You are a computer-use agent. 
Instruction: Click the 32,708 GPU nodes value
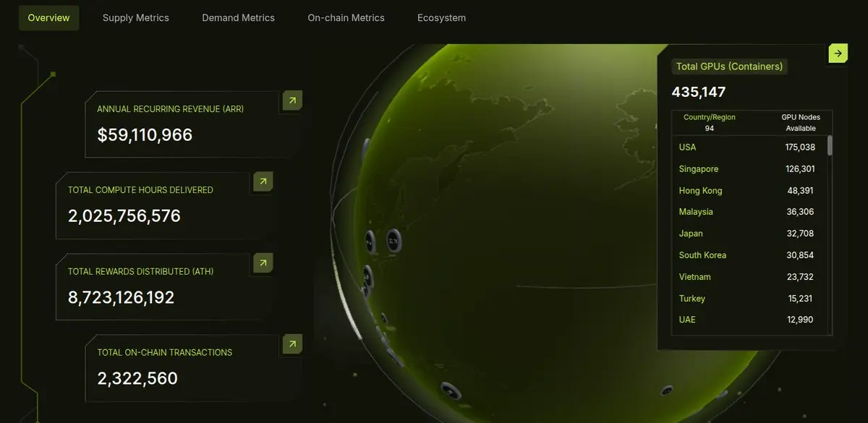click(801, 234)
